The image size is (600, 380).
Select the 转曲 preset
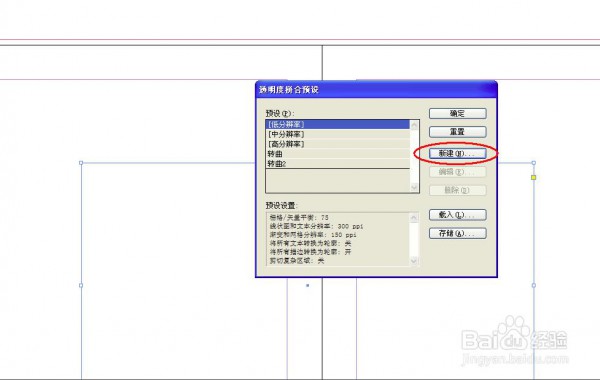pos(338,154)
